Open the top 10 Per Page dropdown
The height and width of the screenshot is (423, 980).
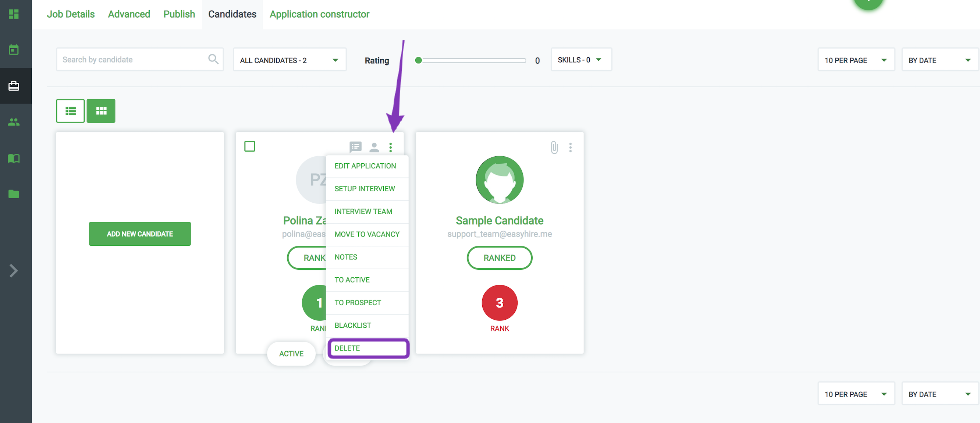tap(856, 60)
